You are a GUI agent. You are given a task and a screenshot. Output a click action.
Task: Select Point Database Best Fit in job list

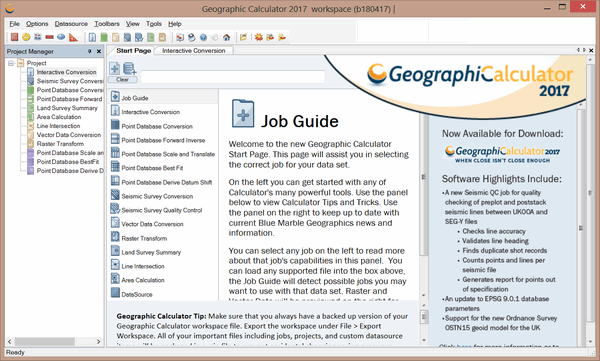(x=152, y=168)
